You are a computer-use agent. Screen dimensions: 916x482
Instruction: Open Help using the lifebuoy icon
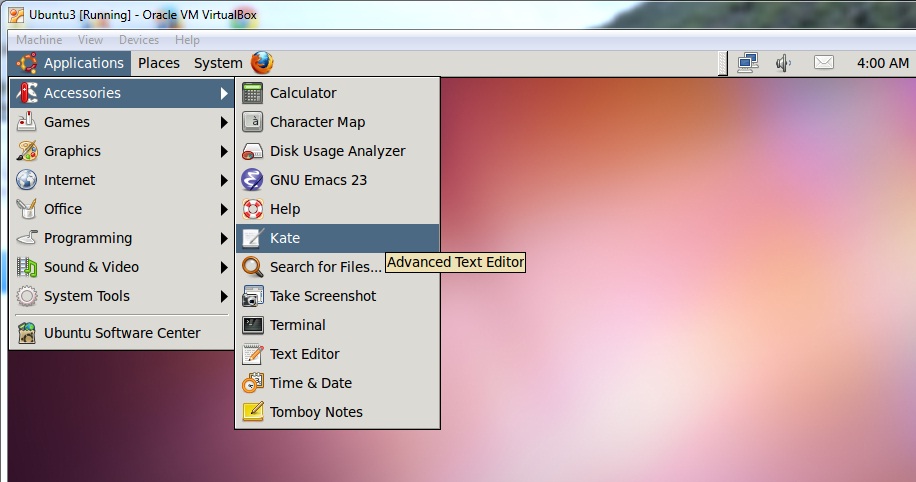coord(252,209)
